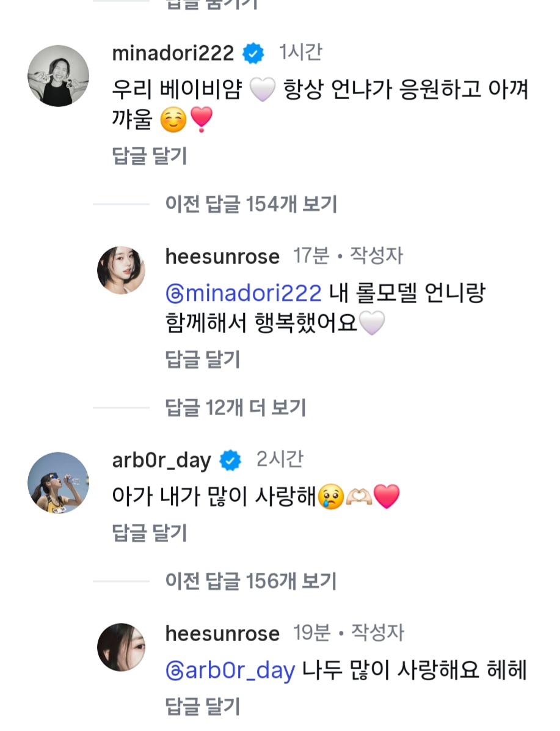Reply to arb0r_day's comment
Screen dimensions: 560x731
pyautogui.click(x=150, y=533)
